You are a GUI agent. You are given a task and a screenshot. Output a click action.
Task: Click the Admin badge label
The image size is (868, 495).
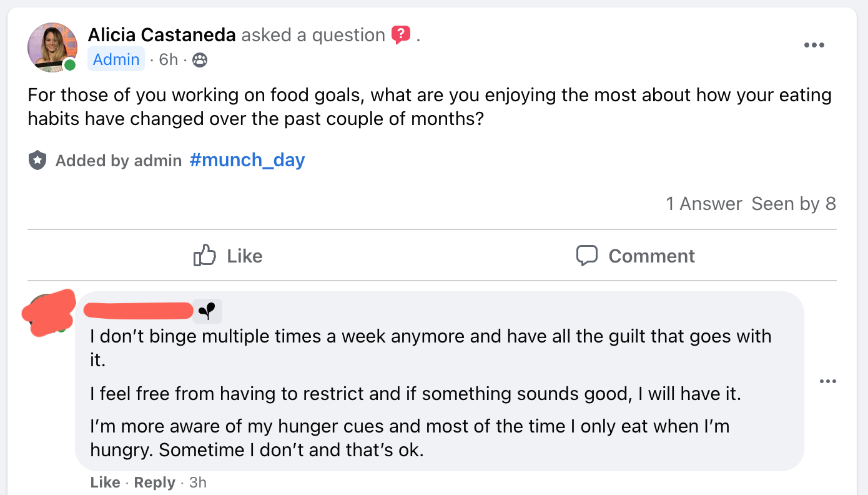click(116, 59)
